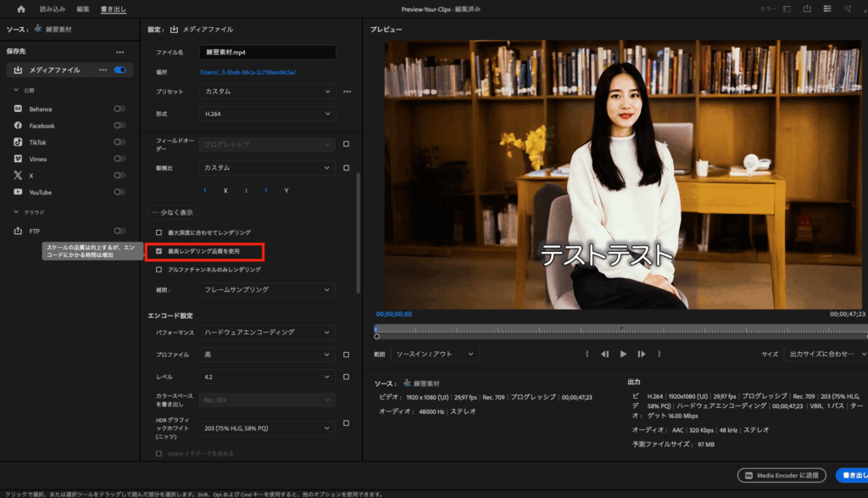The image size is (868, 498).
Task: Click the ファイル名 text field
Action: point(268,53)
